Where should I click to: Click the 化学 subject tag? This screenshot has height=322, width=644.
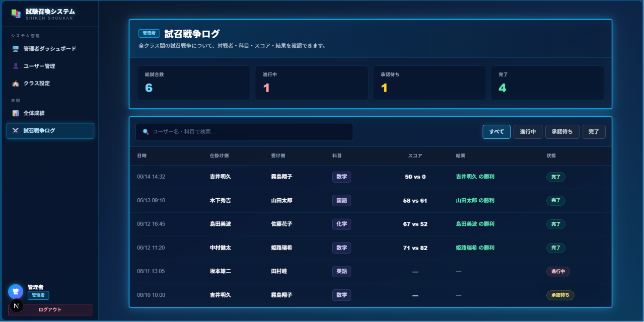tap(341, 224)
